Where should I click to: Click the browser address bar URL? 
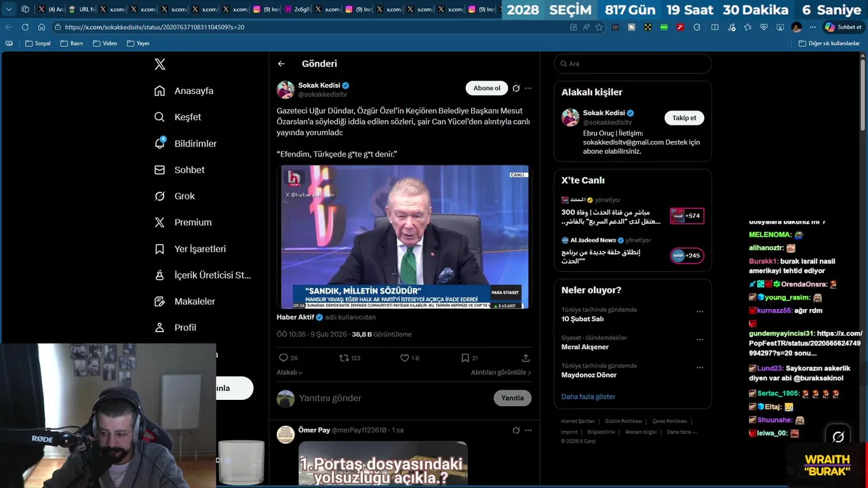(x=155, y=27)
